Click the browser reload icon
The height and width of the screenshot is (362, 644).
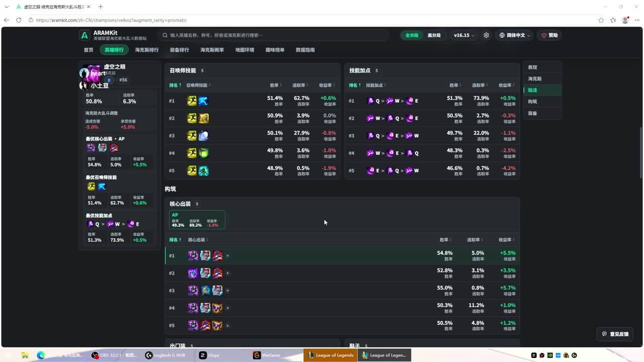[x=19, y=20]
